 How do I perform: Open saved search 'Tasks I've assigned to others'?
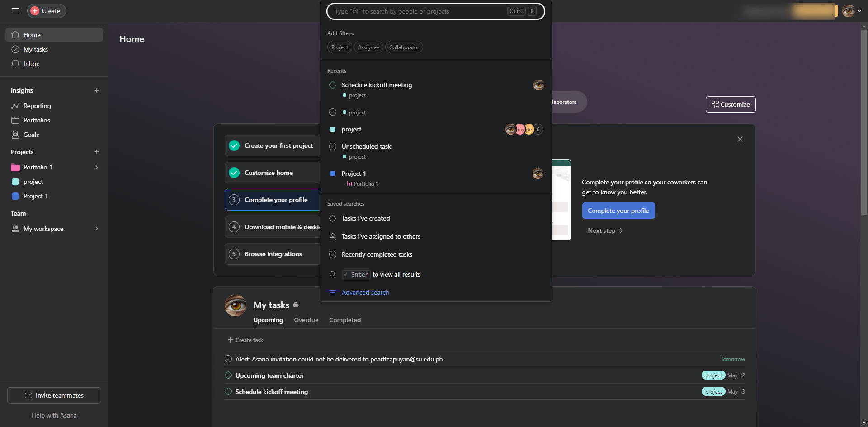tap(436, 236)
